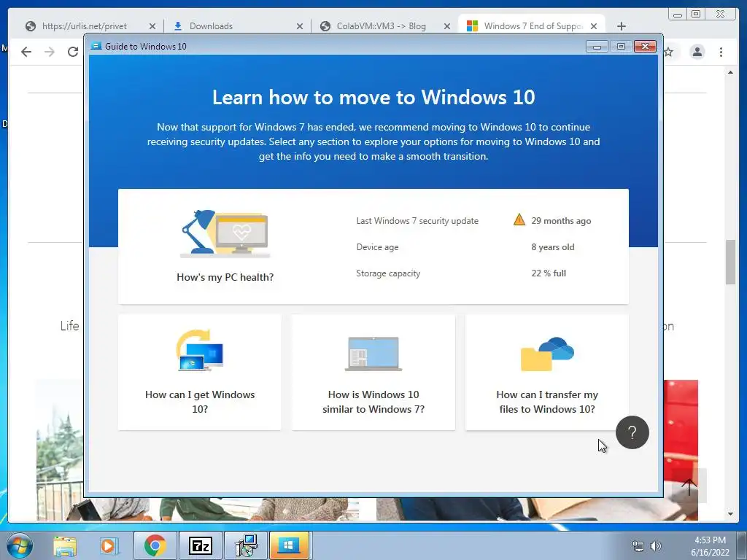The image size is (747, 560).
Task: Click Chrome forward navigation arrow
Action: click(50, 52)
